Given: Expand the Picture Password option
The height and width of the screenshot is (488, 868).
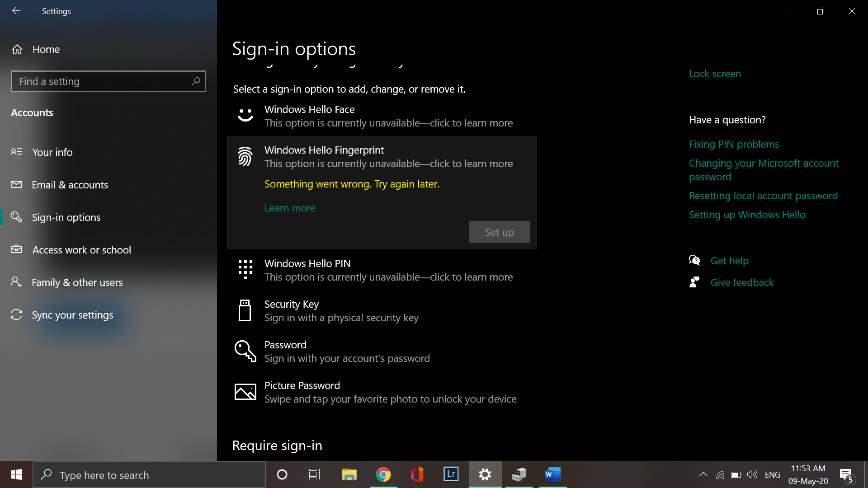Looking at the screenshot, I should 382,392.
